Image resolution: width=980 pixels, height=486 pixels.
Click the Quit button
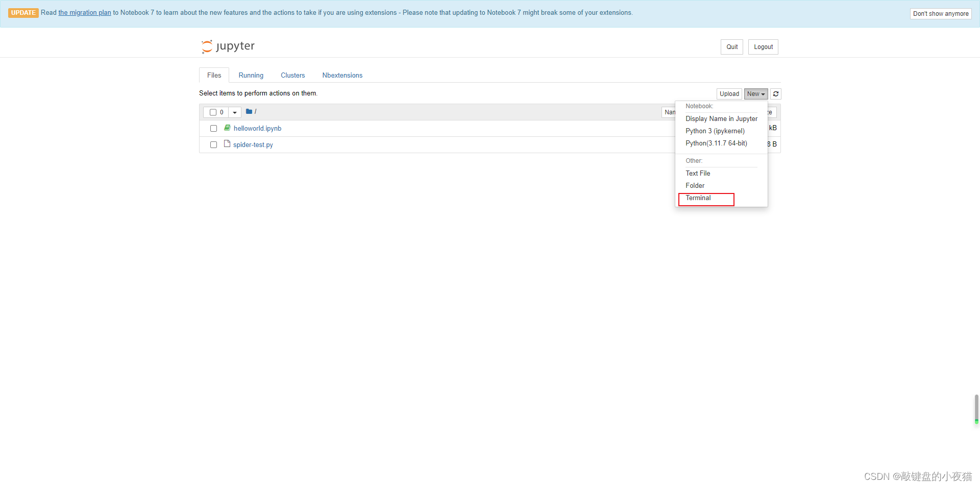[732, 47]
